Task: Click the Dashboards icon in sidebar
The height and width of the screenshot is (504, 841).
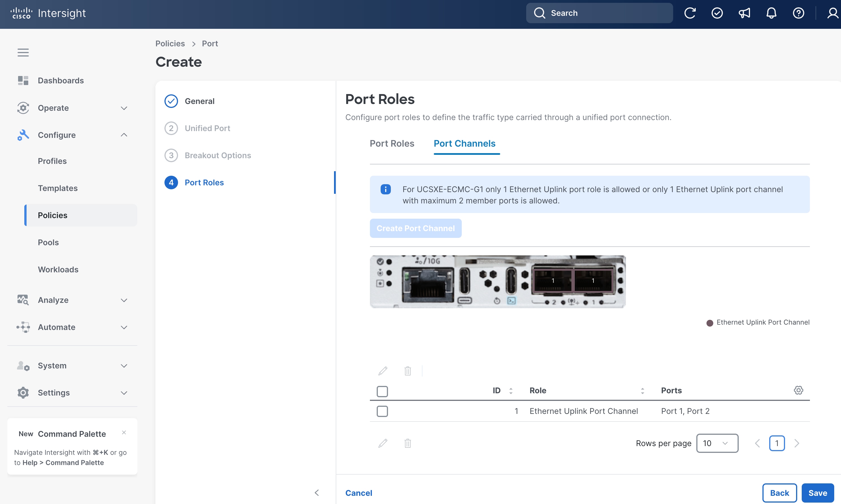Action: click(23, 81)
